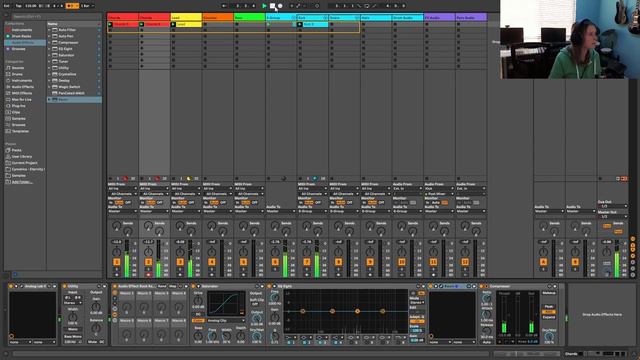Click Compressor Peak mode button

(x=549, y=307)
